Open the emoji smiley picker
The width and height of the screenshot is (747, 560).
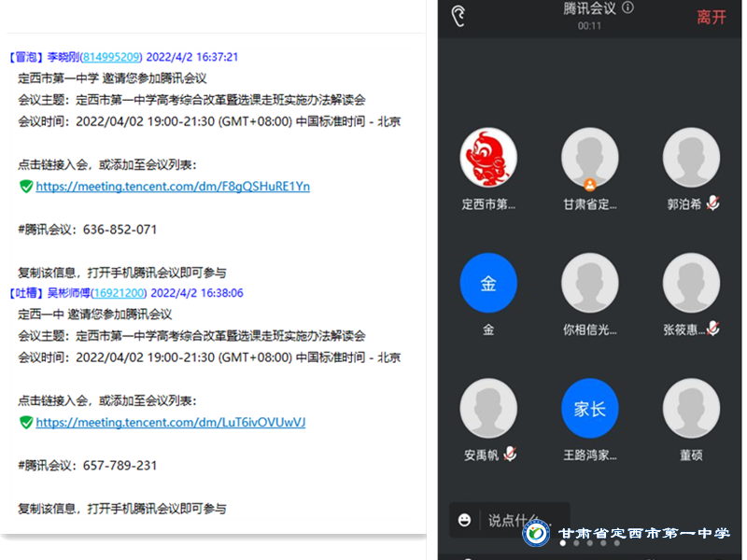(x=464, y=520)
